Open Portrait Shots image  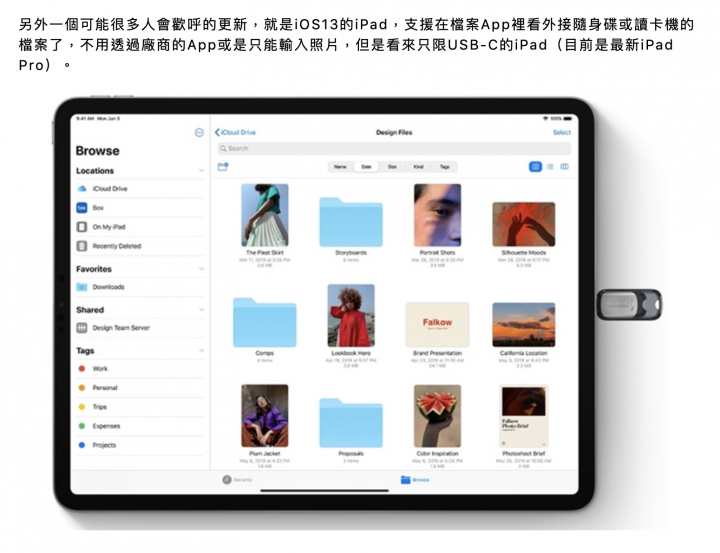point(437,215)
